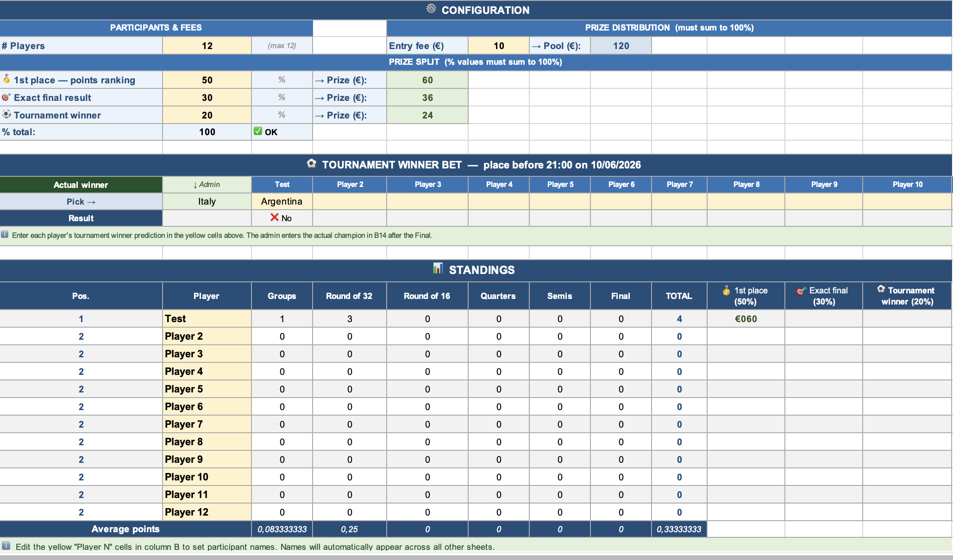953x560 pixels.
Task: Select the Tournament winner percentage cell 20
Action: [x=207, y=115]
